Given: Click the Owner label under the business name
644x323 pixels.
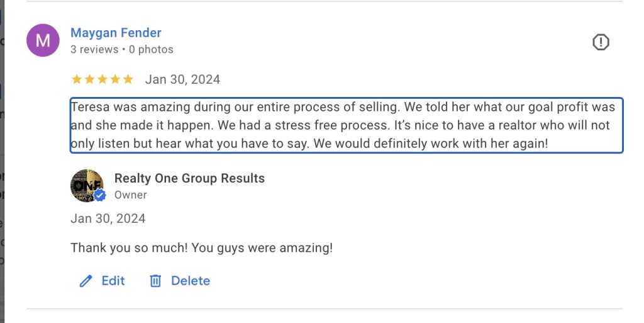Looking at the screenshot, I should [x=130, y=195].
